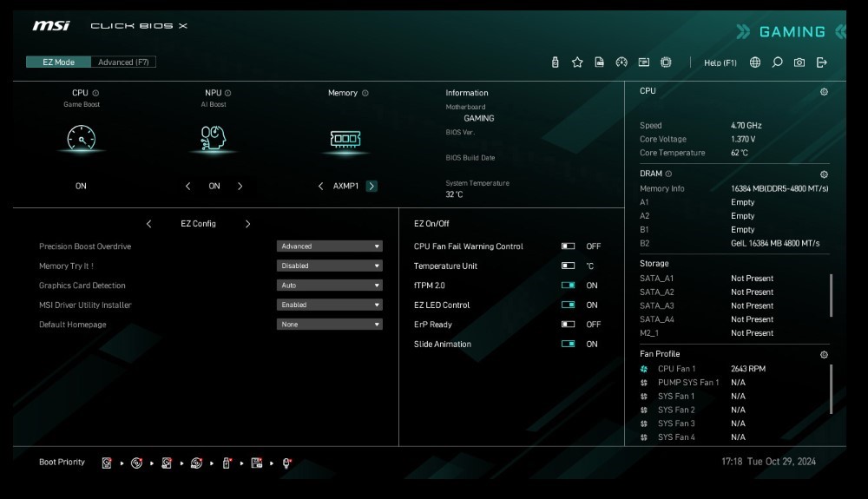
Task: Adjust the Fan Profile list scrollbar
Action: point(831,389)
